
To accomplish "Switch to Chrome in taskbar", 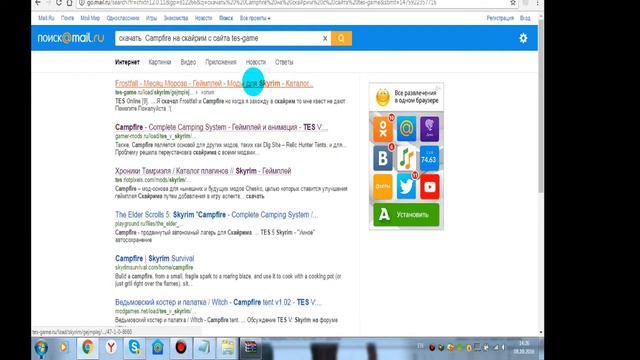I will [87, 347].
